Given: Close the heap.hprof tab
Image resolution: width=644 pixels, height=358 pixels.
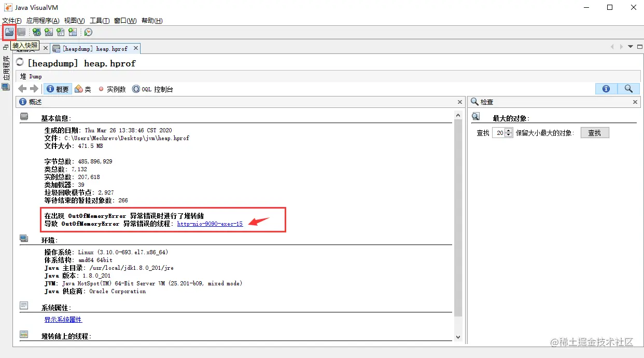Looking at the screenshot, I should (136, 48).
